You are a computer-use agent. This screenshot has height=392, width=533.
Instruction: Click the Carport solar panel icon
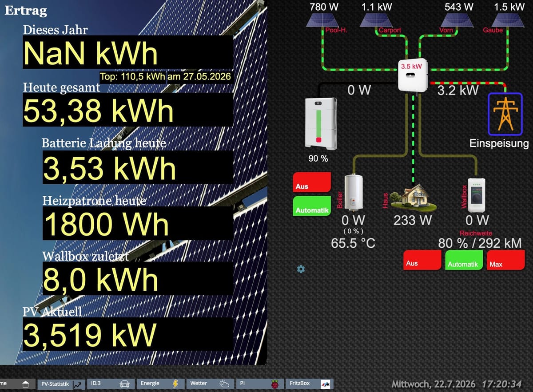click(x=376, y=20)
